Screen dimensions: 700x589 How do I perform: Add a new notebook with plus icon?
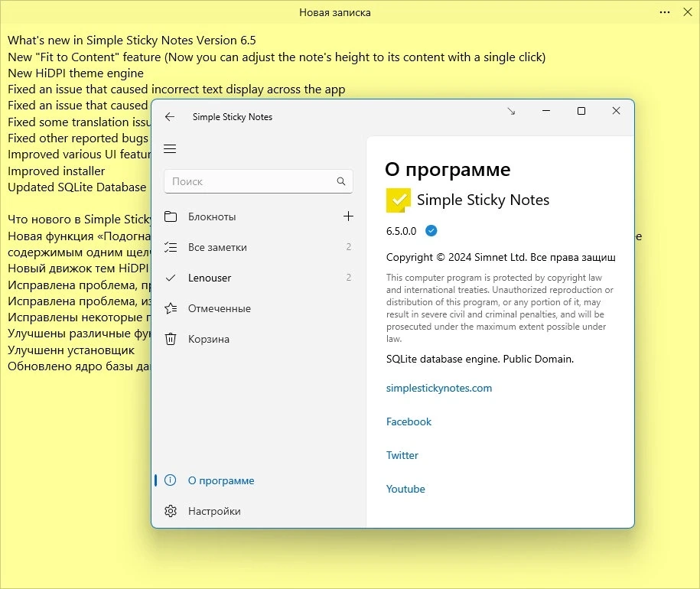tap(348, 216)
